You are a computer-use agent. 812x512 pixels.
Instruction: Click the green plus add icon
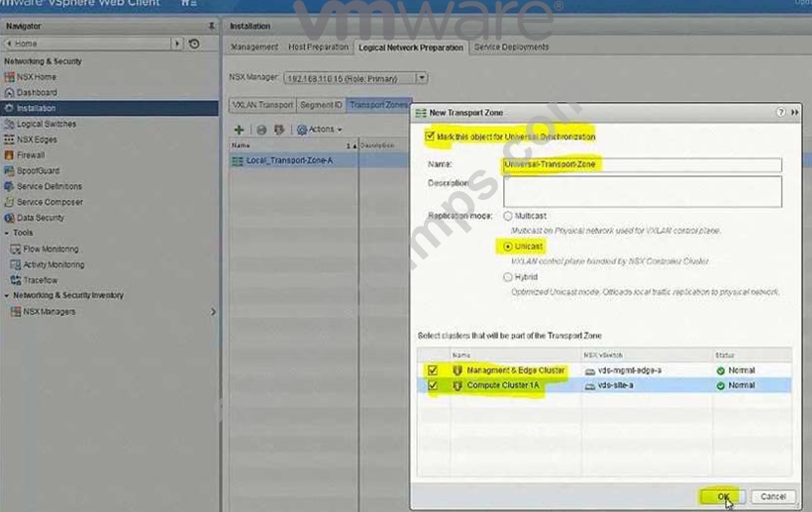[239, 130]
